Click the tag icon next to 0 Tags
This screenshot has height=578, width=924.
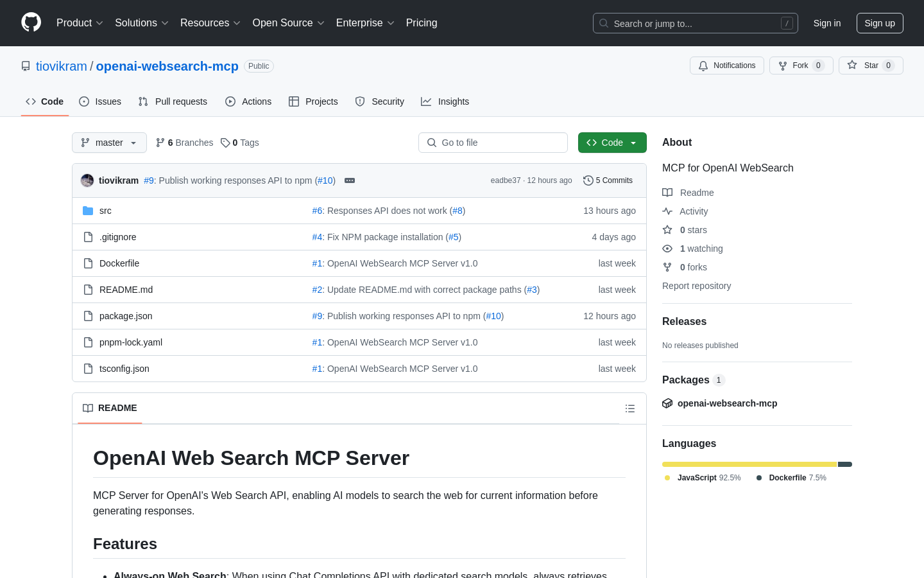pos(225,143)
